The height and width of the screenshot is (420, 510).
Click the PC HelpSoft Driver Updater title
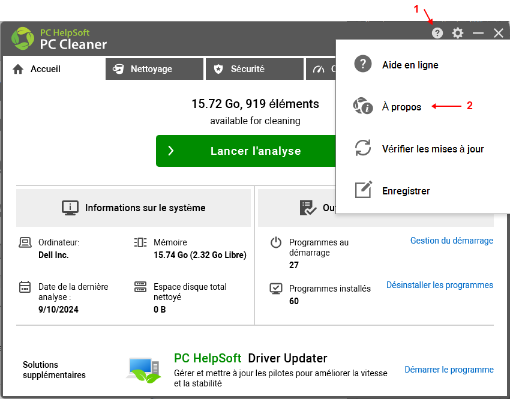pos(250,358)
